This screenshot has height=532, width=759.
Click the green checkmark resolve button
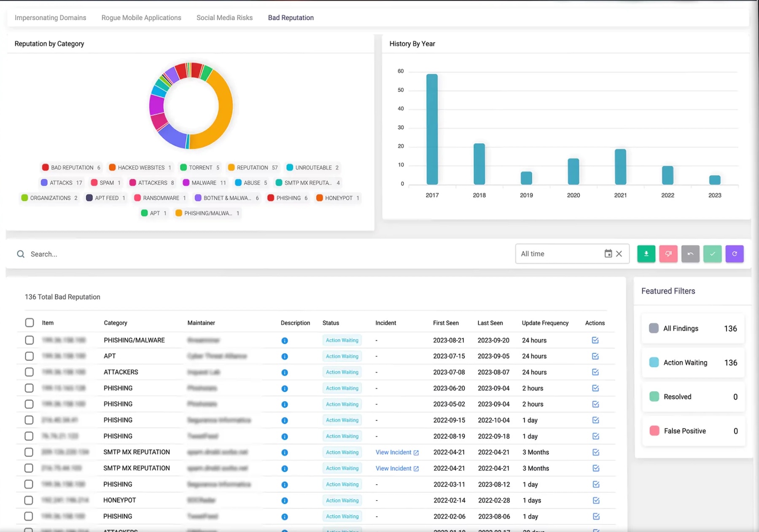point(713,254)
